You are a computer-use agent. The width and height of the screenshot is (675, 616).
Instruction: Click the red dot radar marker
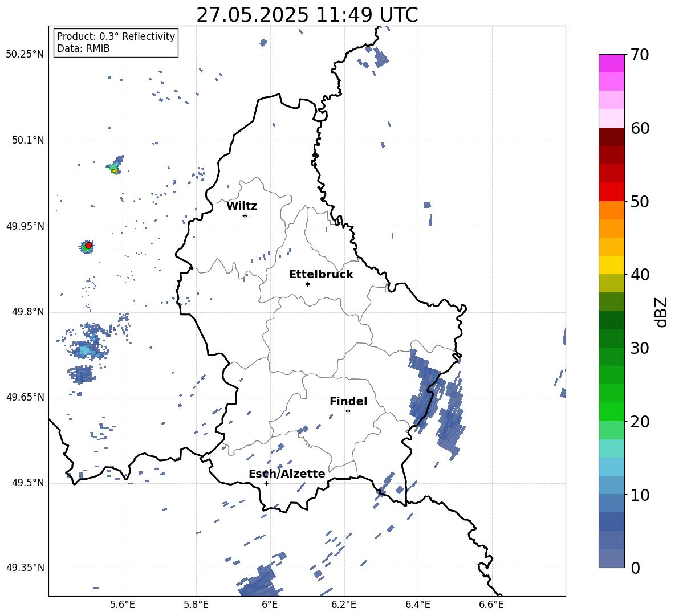(88, 246)
